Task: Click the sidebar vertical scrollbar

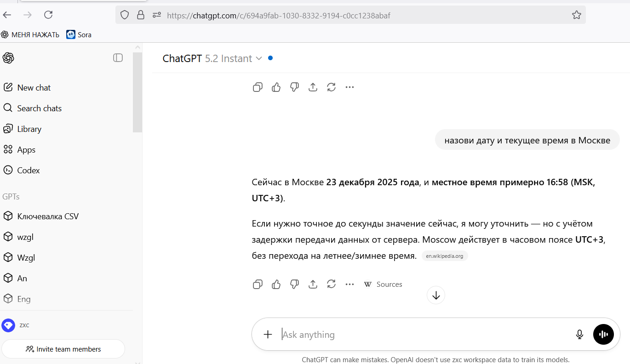Action: click(x=137, y=92)
